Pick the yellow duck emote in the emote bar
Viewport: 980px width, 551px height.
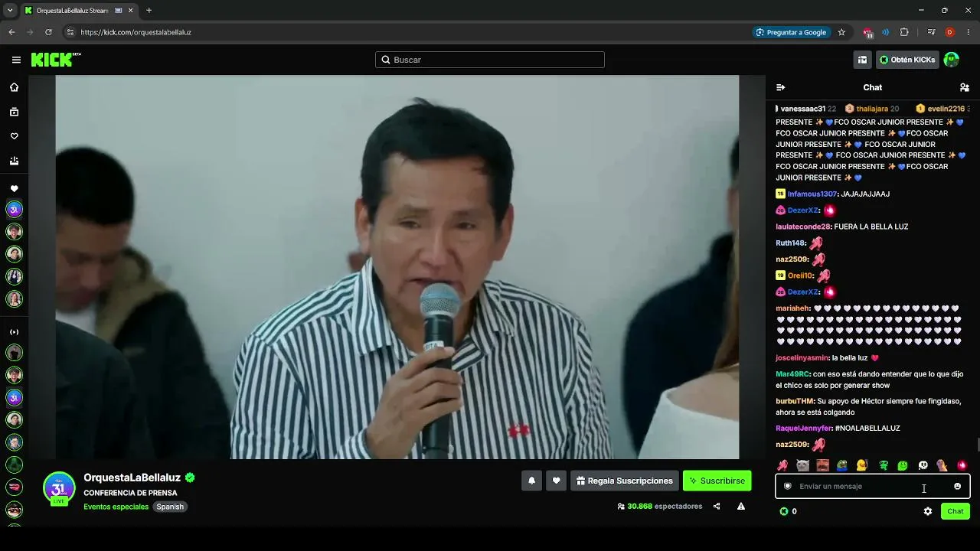pos(862,465)
